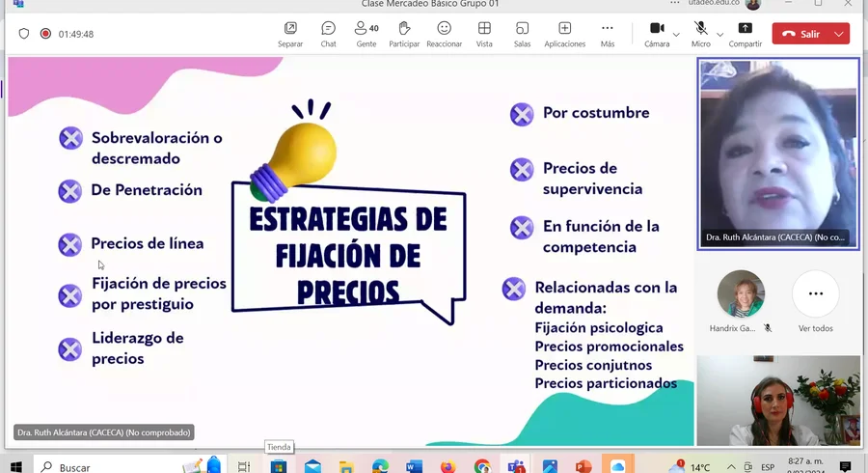This screenshot has height=473, width=868.
Task: Click Ver todos participants button
Action: click(815, 293)
